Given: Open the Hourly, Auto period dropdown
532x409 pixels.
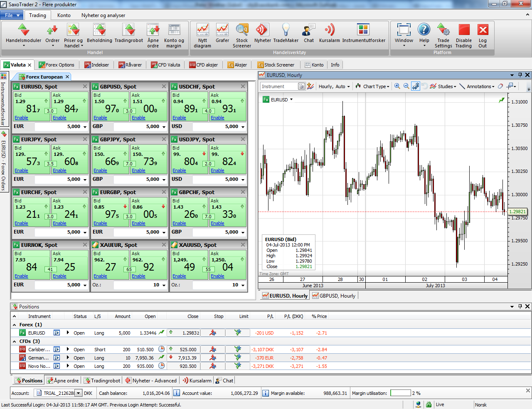Looking at the screenshot, I should tap(334, 86).
